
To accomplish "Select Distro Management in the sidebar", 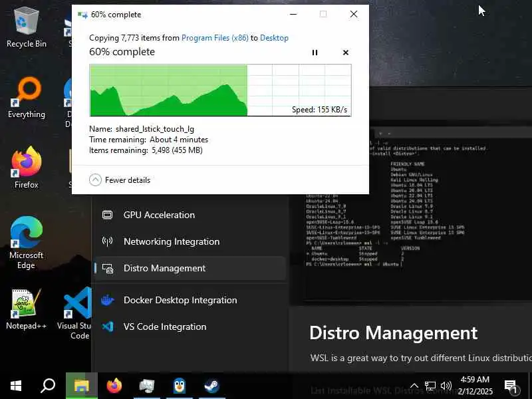I will [x=190, y=268].
